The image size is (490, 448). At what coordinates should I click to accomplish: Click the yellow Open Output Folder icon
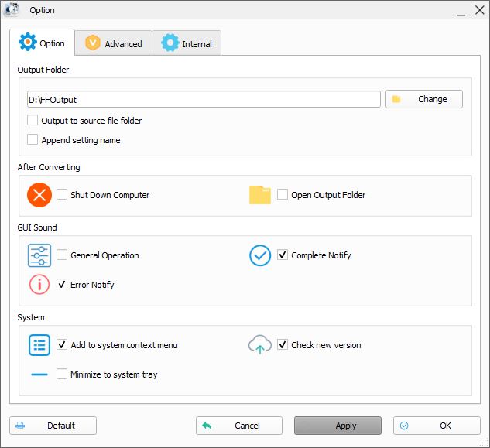259,195
